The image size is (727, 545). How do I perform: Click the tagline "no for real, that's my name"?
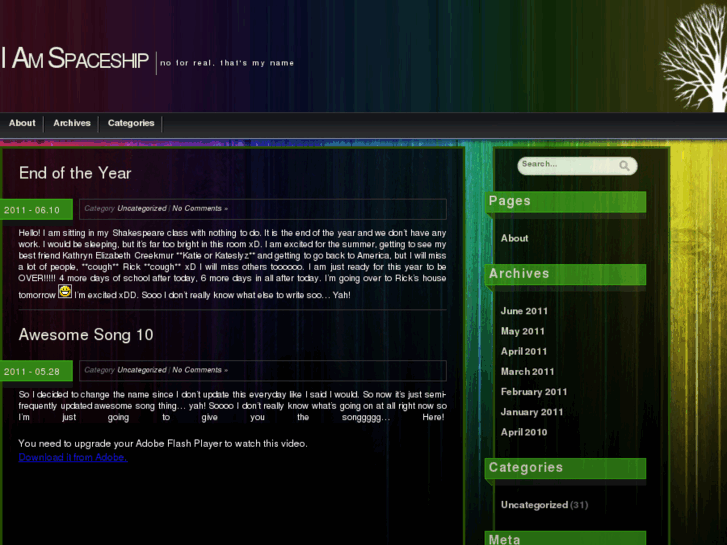(x=227, y=63)
